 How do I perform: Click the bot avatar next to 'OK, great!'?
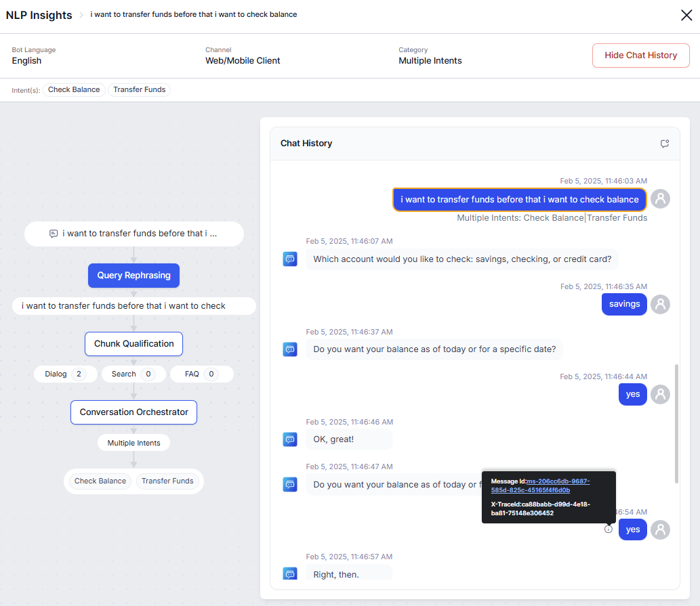(x=290, y=439)
